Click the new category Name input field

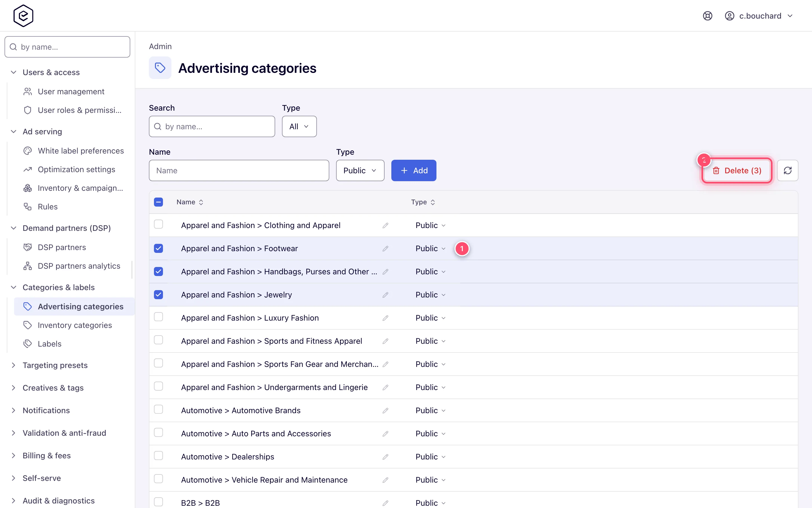239,170
